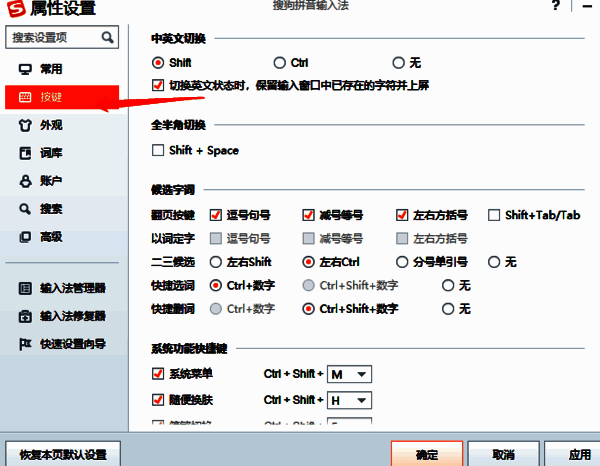Click the toolbox icon for 输入法修复器
The width and height of the screenshot is (600, 466).
tap(25, 316)
